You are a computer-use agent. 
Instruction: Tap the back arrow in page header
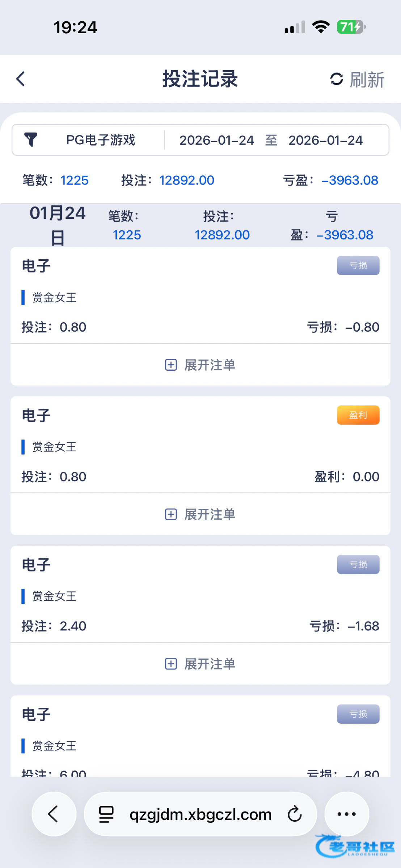pyautogui.click(x=21, y=79)
